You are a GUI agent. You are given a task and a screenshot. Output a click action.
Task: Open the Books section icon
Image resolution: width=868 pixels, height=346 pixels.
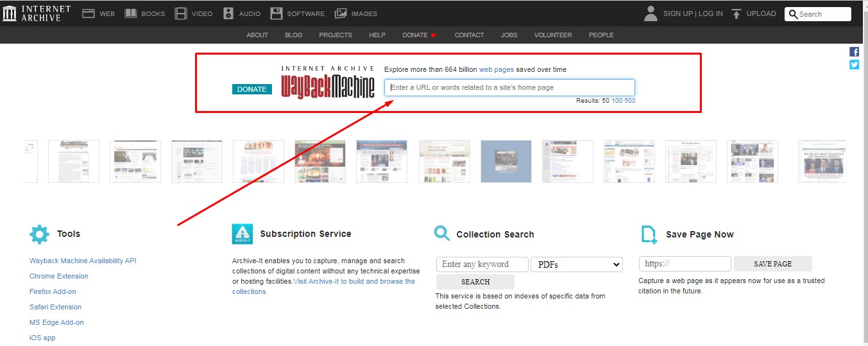pyautogui.click(x=131, y=13)
